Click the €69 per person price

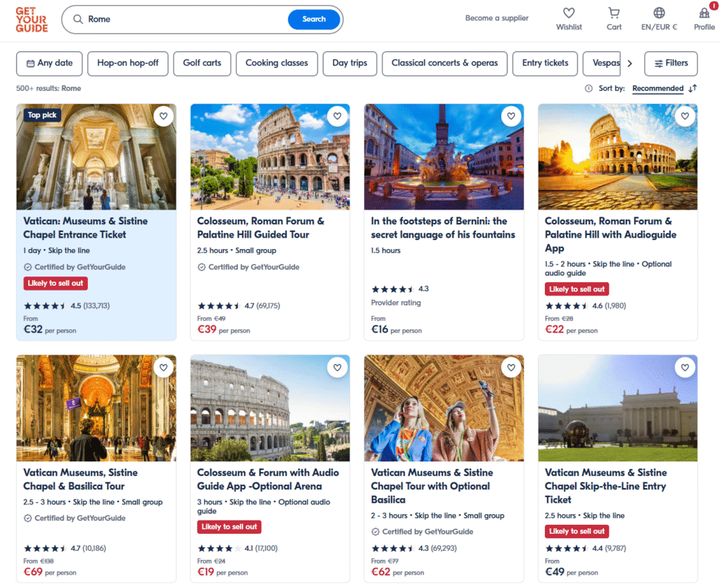(x=50, y=572)
